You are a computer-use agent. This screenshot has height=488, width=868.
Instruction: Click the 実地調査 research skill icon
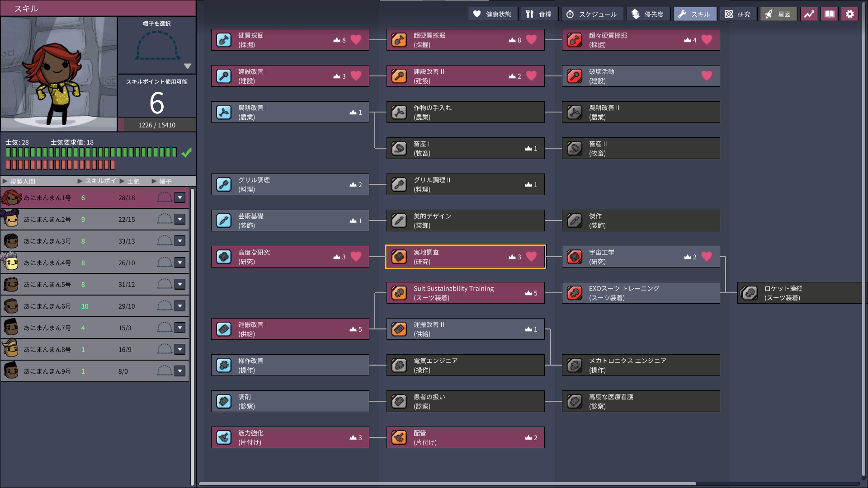pyautogui.click(x=399, y=257)
